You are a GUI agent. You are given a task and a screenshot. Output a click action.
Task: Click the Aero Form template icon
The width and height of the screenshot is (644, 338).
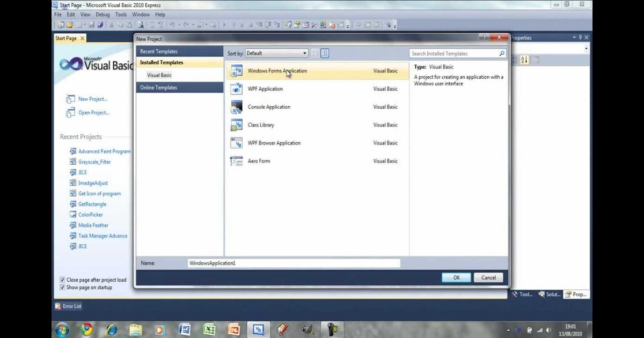[236, 161]
